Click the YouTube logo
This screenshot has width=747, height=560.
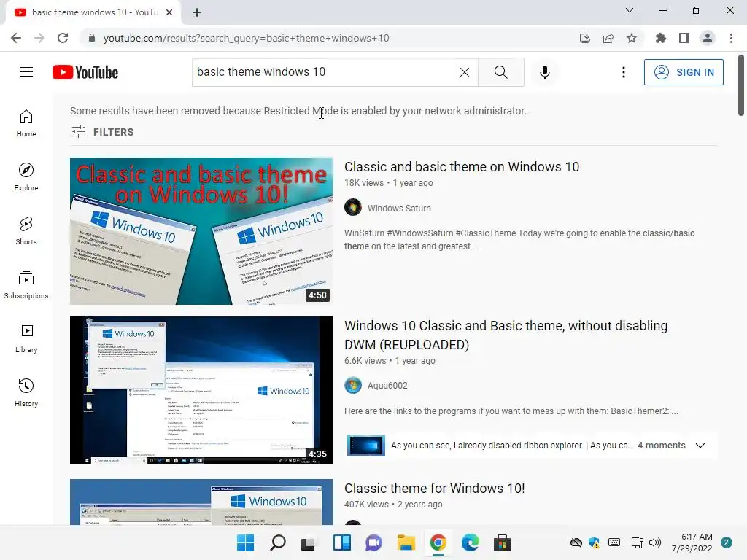(x=85, y=72)
